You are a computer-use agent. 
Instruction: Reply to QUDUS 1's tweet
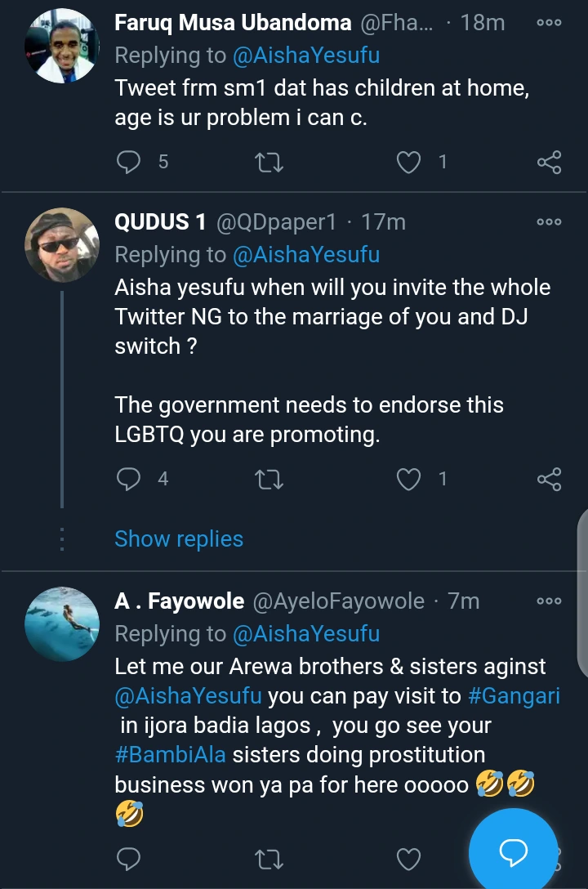pyautogui.click(x=129, y=479)
